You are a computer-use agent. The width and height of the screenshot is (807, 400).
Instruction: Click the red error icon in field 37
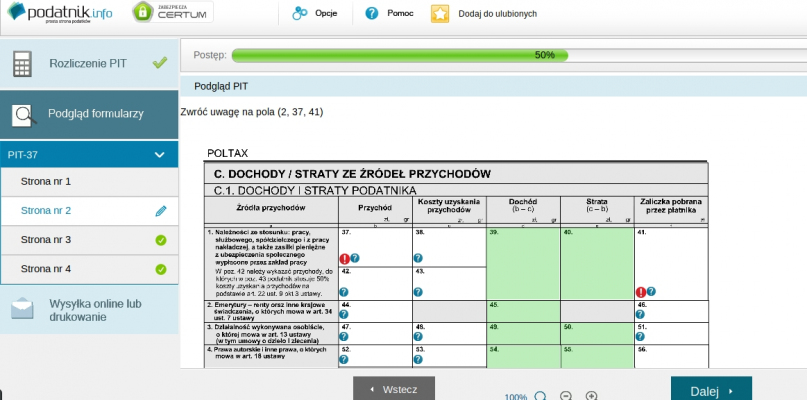[344, 258]
